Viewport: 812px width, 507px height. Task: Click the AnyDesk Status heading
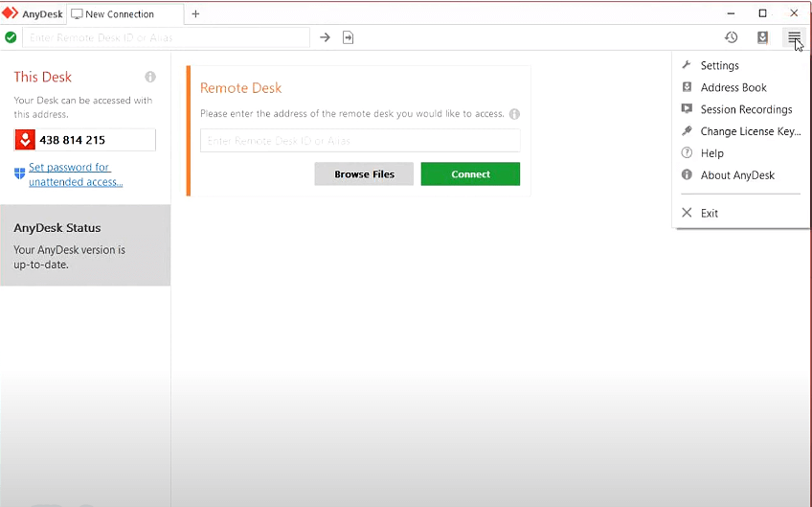point(57,228)
